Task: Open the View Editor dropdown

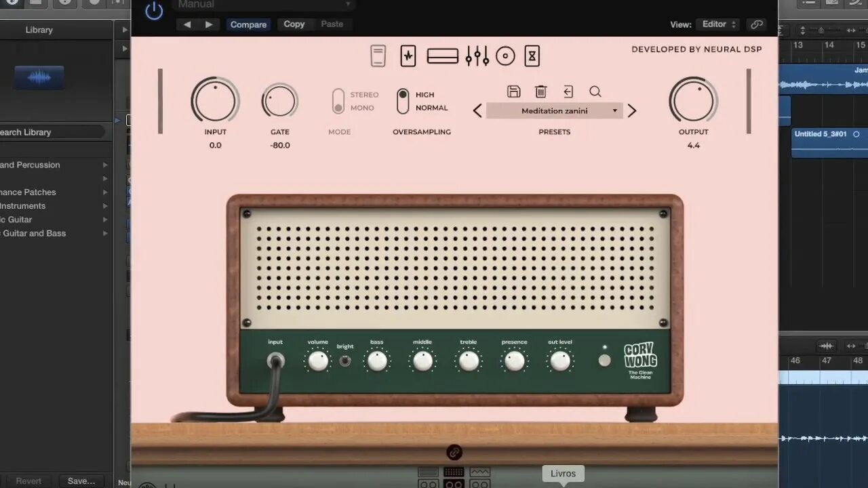Action: (x=719, y=24)
